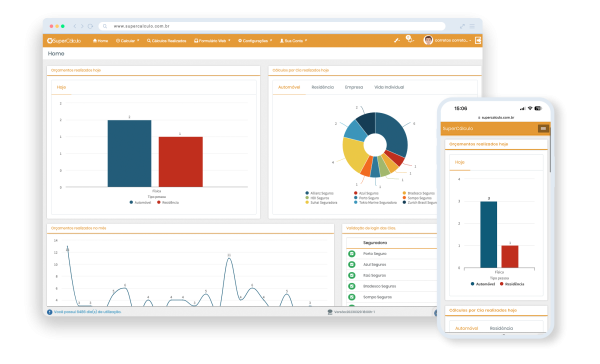
Task: Toggle the Residência legend on the phone chart
Action: click(x=512, y=284)
